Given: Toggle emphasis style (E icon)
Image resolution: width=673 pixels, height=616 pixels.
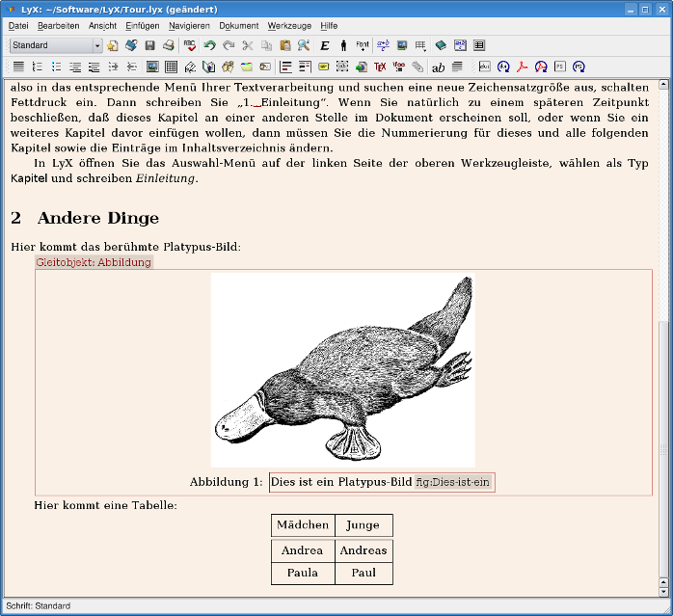Looking at the screenshot, I should pyautogui.click(x=325, y=45).
